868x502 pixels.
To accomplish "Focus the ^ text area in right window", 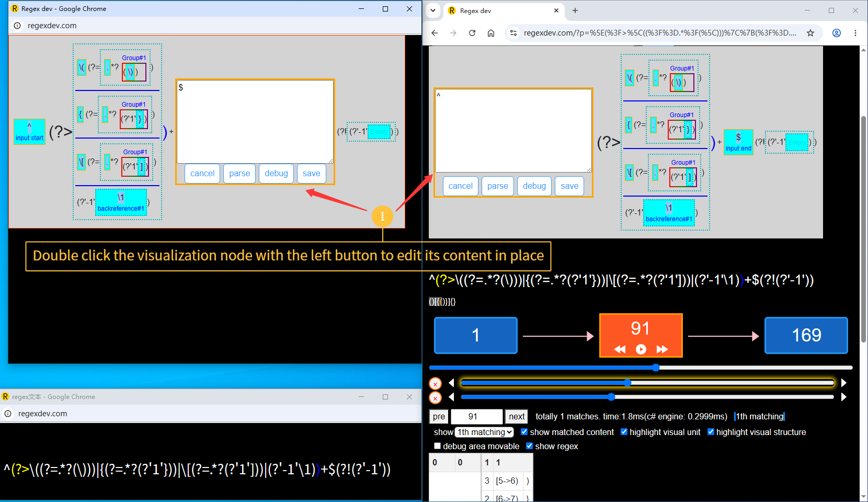I will point(513,131).
